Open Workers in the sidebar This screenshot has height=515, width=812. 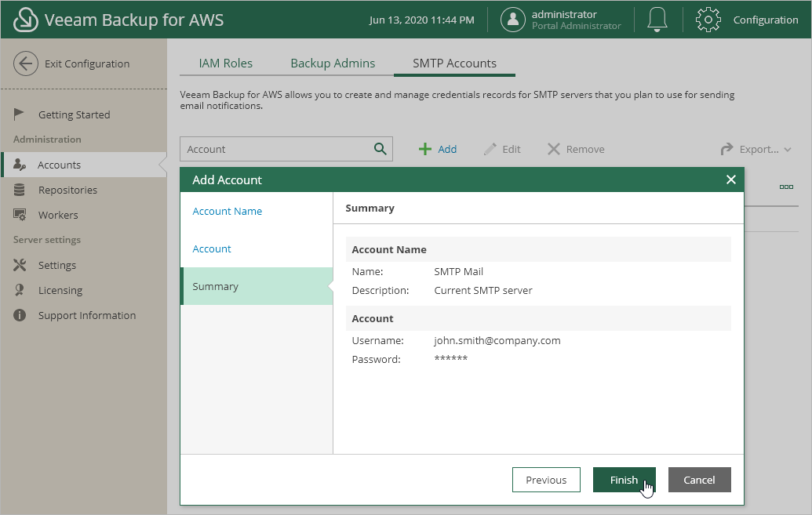[x=58, y=215]
